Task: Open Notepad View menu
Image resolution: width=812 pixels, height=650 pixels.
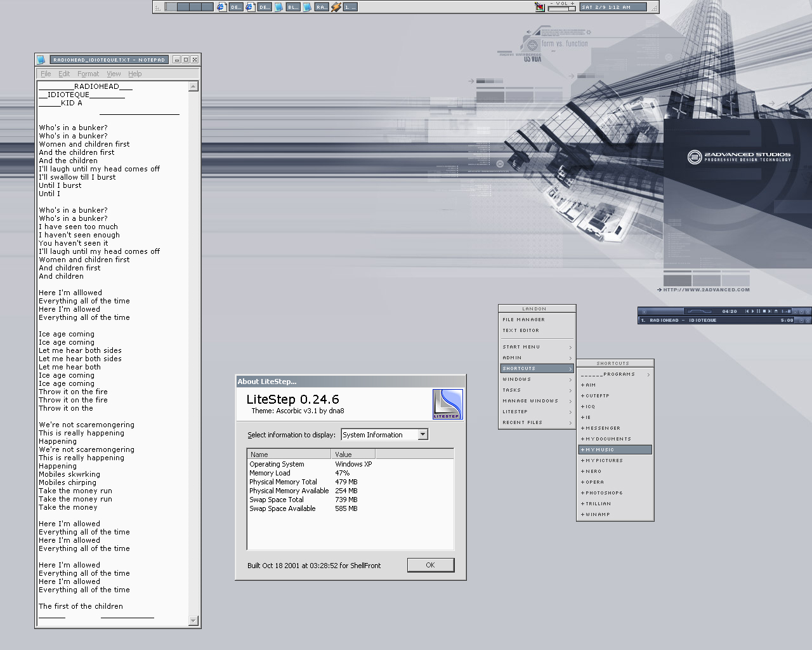Action: 114,74
